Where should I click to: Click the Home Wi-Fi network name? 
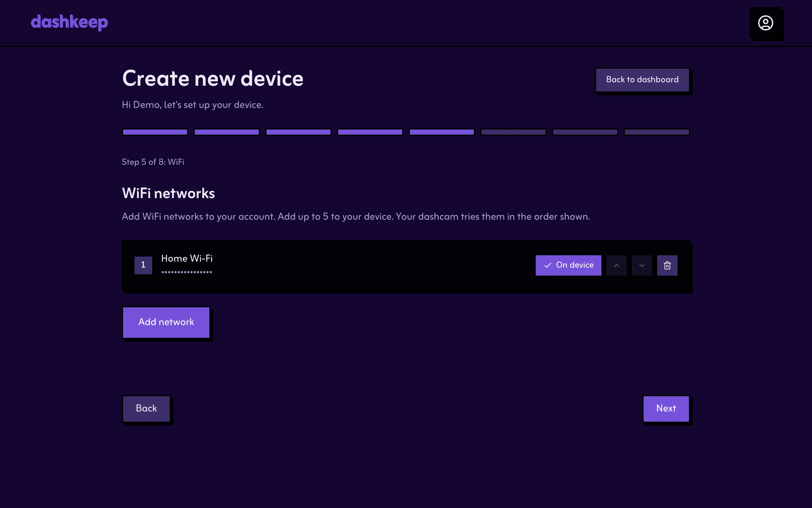click(187, 258)
